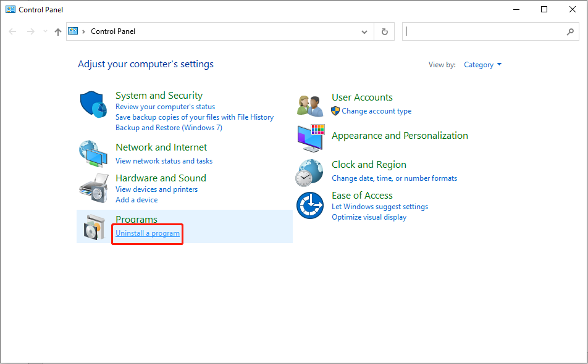
Task: Click the search magnifier icon
Action: pyautogui.click(x=570, y=32)
